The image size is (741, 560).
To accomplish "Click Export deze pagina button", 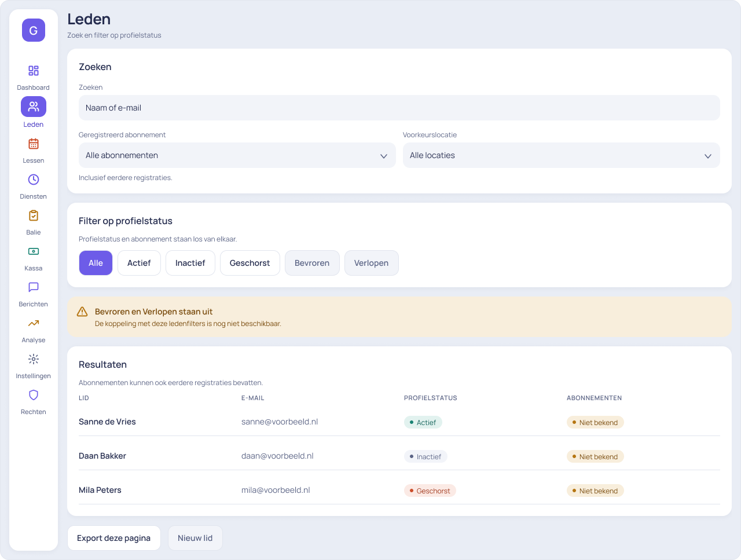I will [114, 538].
